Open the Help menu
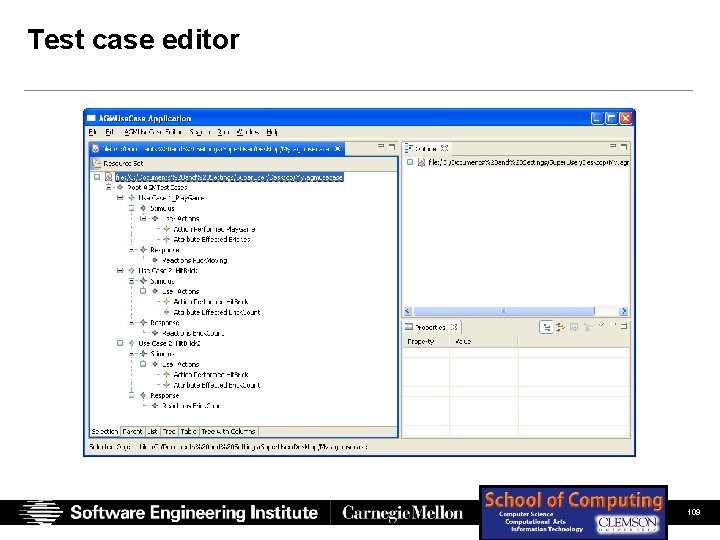The height and width of the screenshot is (540, 720). pos(272,132)
